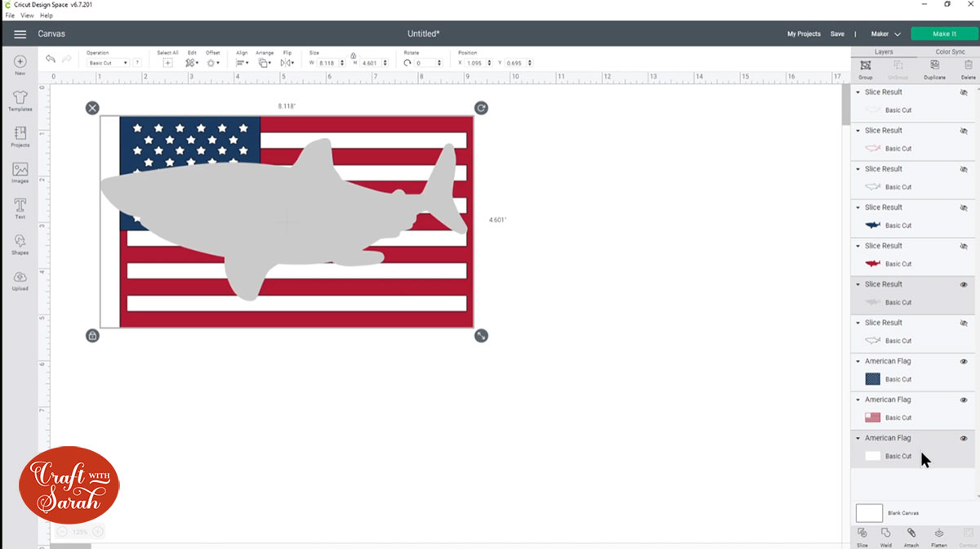Open the Operation Basic Cut dropdown
The height and width of the screenshot is (549, 980).
[108, 63]
